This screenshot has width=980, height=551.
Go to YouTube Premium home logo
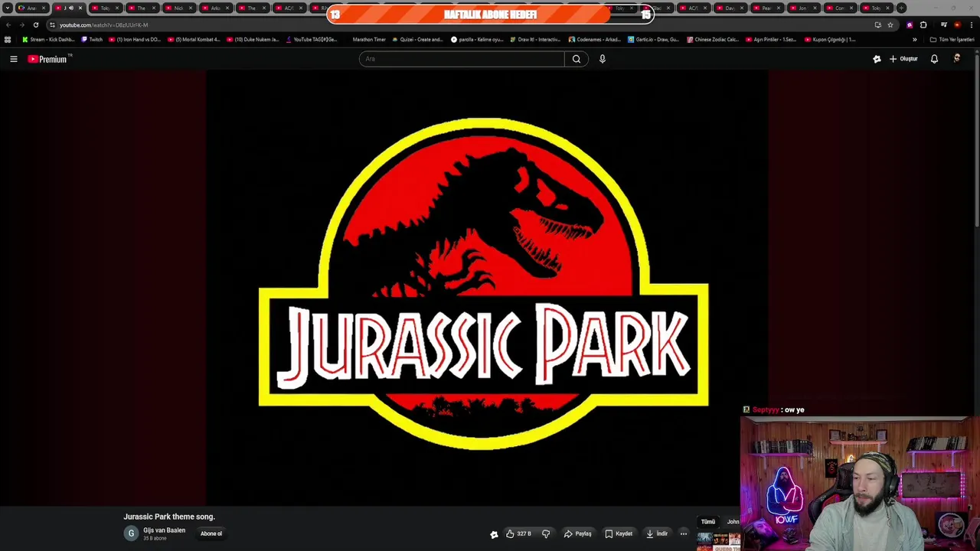[48, 59]
